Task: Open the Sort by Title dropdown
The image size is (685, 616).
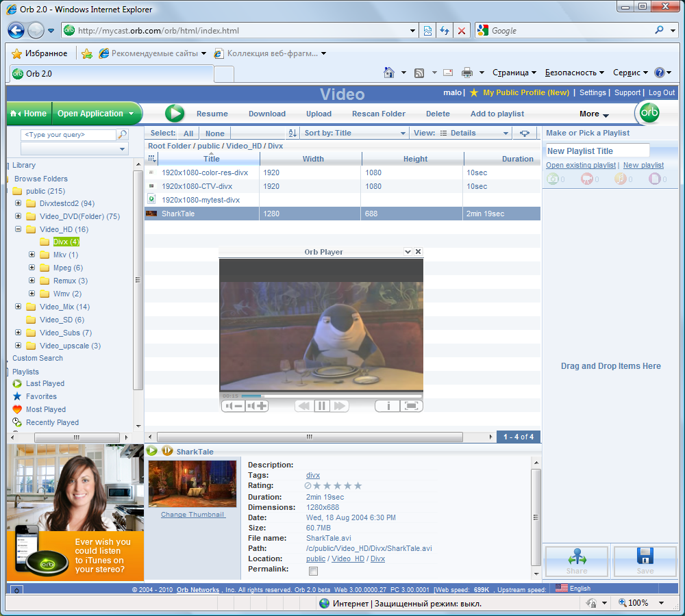Action: (x=355, y=133)
